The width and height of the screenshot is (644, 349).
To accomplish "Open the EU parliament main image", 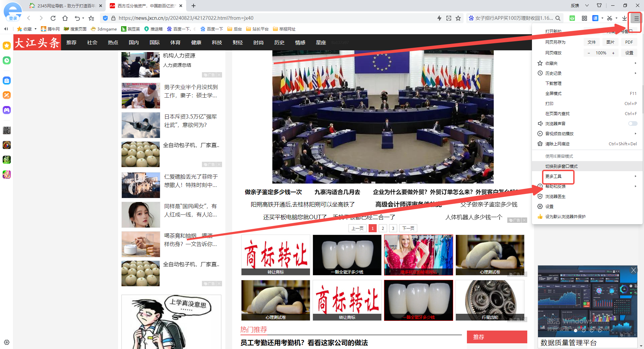I will click(383, 117).
